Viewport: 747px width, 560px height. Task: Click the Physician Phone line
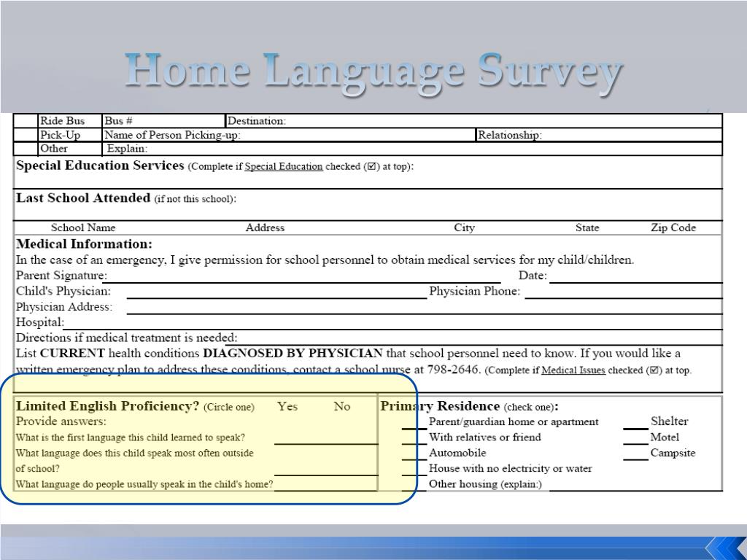624,292
